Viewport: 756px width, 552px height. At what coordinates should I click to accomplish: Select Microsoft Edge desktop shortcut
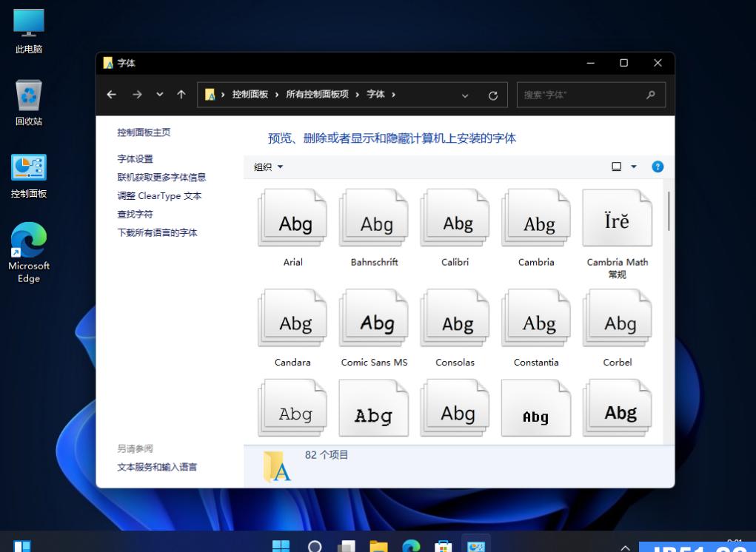tap(29, 252)
